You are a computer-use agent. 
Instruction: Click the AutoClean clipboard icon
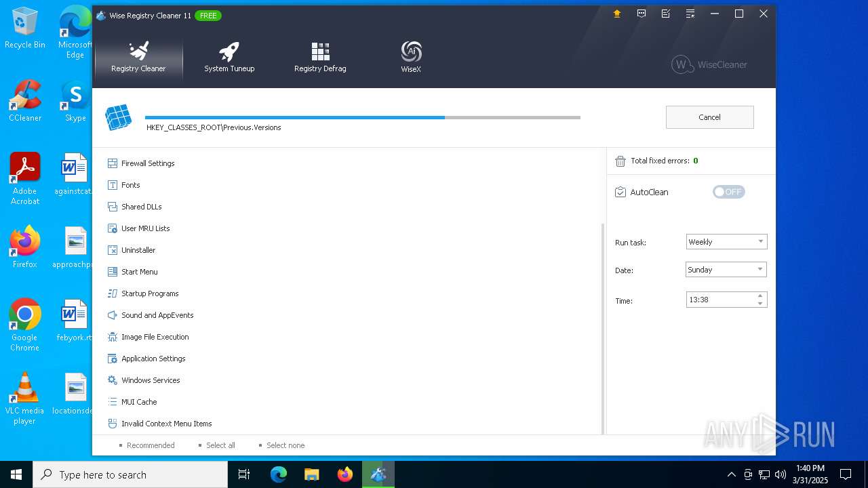click(x=620, y=192)
